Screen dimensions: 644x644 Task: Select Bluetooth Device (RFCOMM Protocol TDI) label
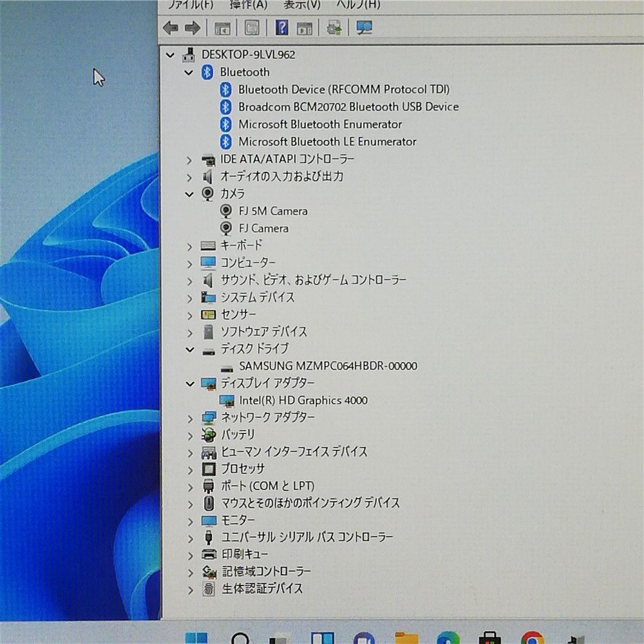pos(344,89)
